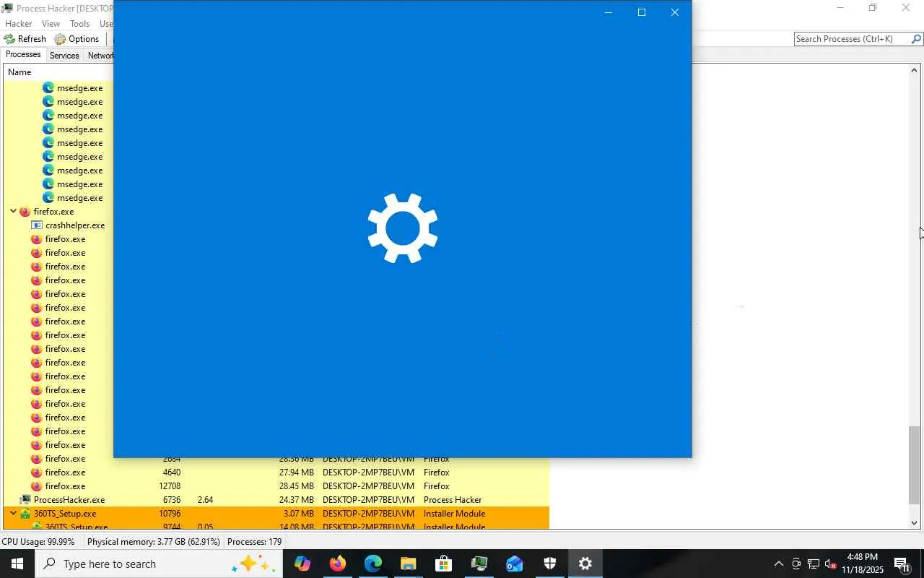The width and height of the screenshot is (924, 578).
Task: Open Windows Security shield on taskbar
Action: pos(550,564)
